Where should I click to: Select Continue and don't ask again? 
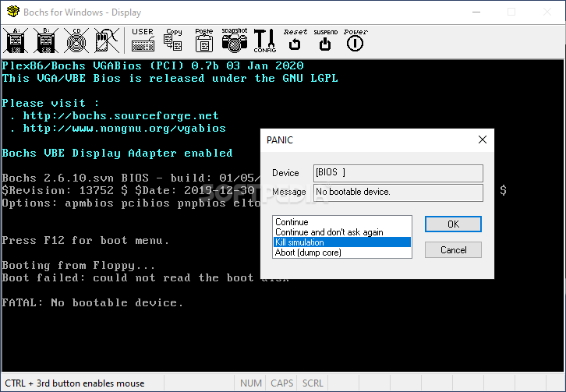coord(341,232)
